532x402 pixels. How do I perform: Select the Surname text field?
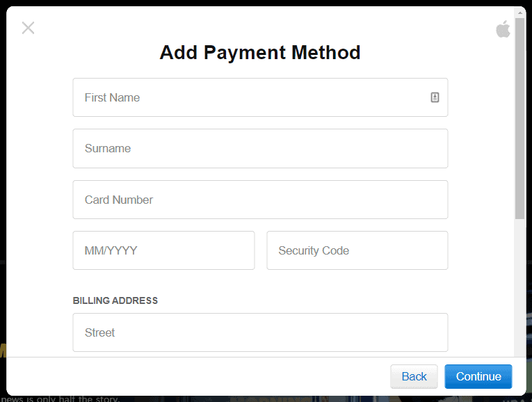tap(260, 148)
